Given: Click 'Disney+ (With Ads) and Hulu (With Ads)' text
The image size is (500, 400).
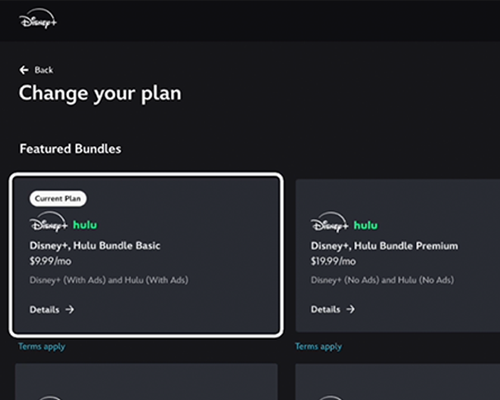Looking at the screenshot, I should click(x=109, y=280).
